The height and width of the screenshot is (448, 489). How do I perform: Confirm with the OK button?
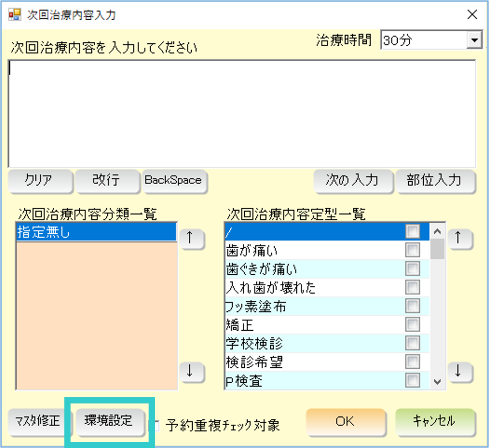345,422
